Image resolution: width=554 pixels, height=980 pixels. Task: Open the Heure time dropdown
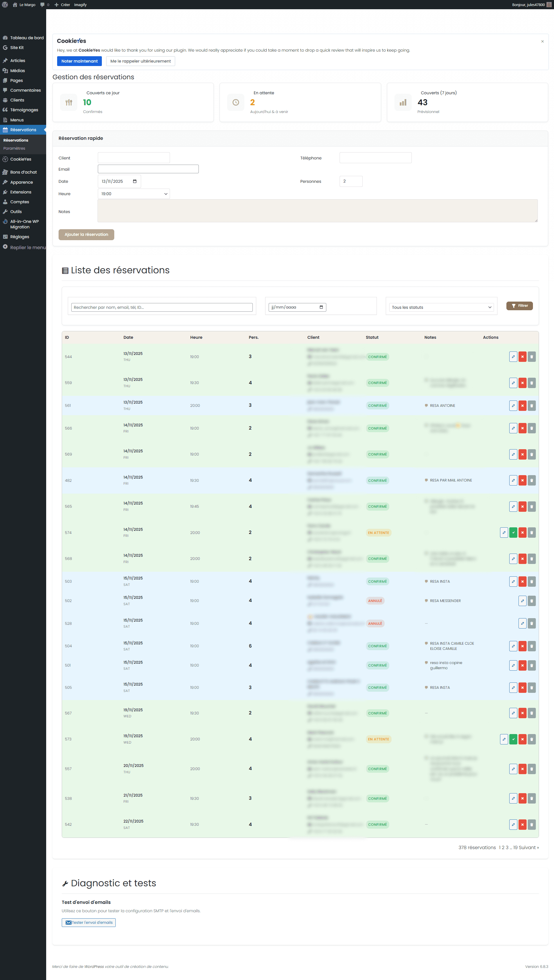134,194
